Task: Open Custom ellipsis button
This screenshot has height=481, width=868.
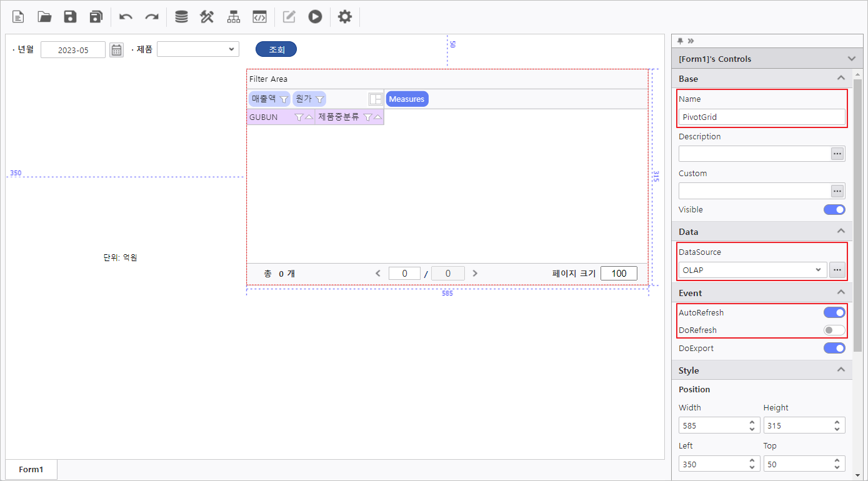Action: coord(837,191)
